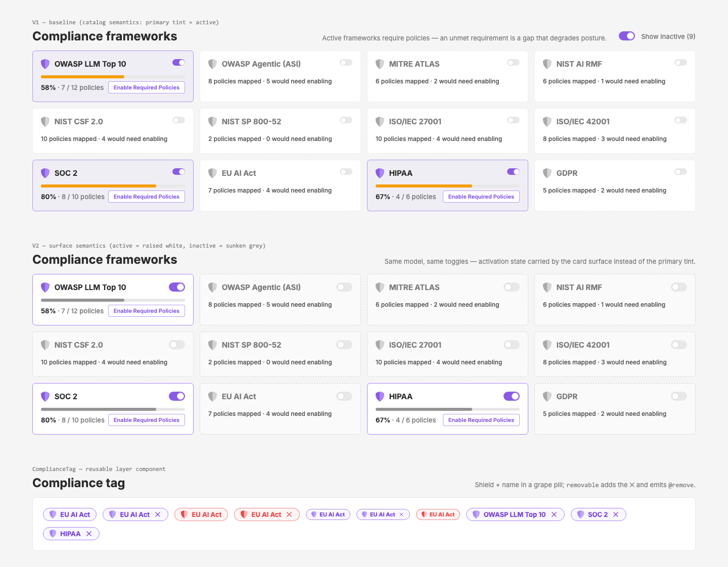Click GDPR shield icon in V1 baseline
Viewport: 728px width, 567px height.
[548, 173]
